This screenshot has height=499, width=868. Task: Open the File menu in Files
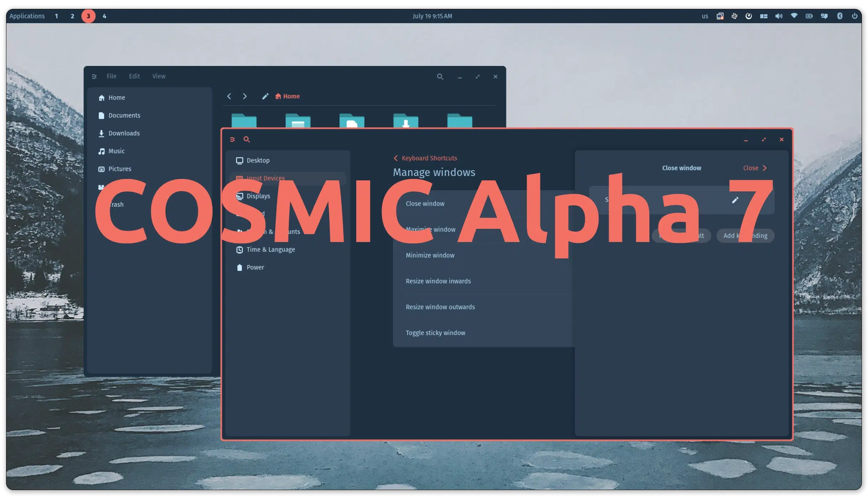(x=112, y=76)
